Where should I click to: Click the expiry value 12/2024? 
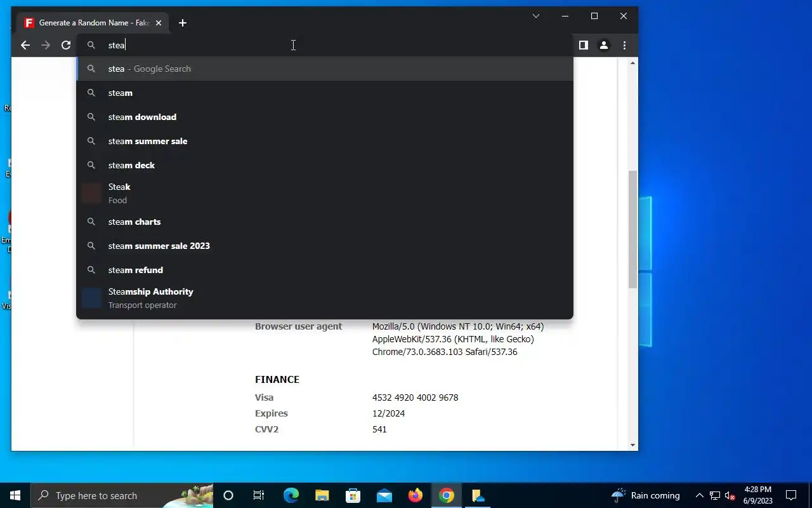pyautogui.click(x=388, y=413)
